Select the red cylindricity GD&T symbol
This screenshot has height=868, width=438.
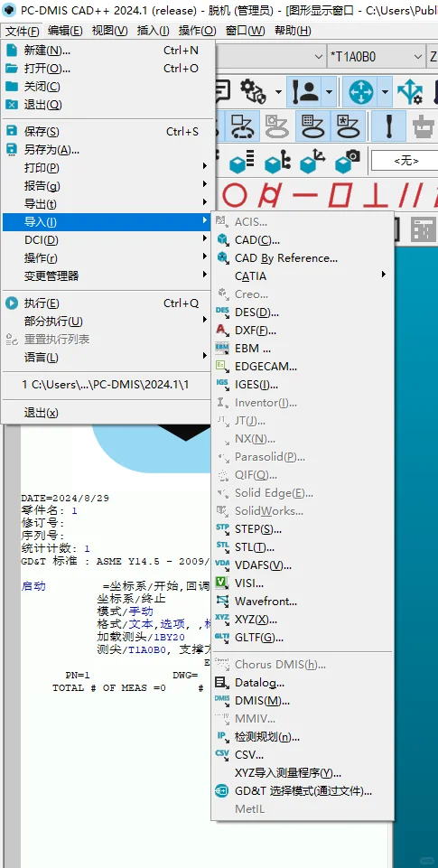[x=272, y=195]
